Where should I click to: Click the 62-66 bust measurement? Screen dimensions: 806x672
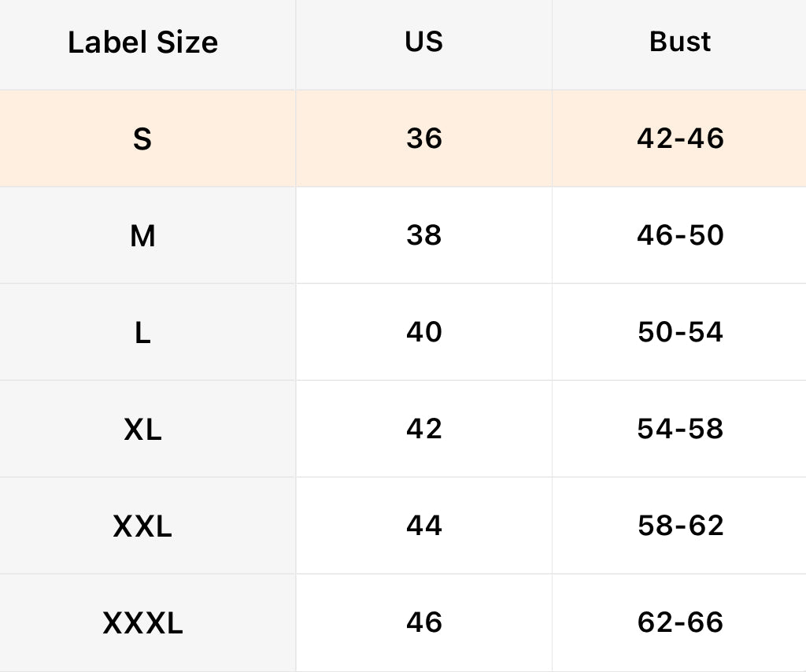(x=680, y=623)
